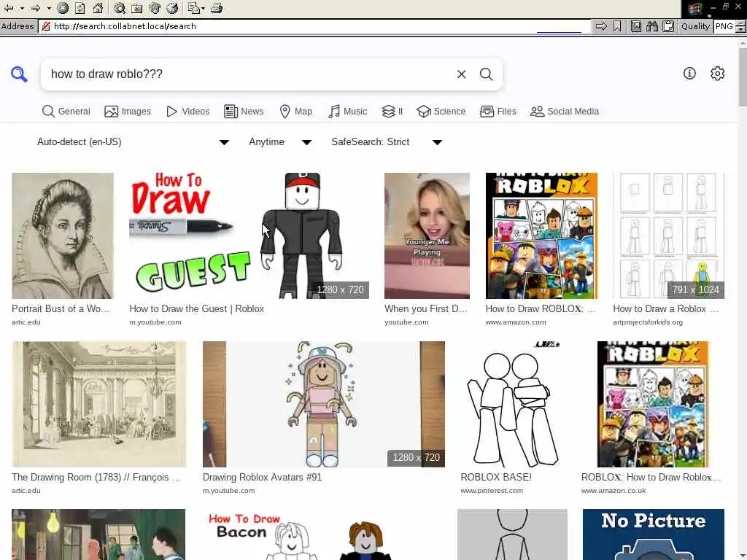This screenshot has width=747, height=560.
Task: Switch to the General tab
Action: point(66,112)
